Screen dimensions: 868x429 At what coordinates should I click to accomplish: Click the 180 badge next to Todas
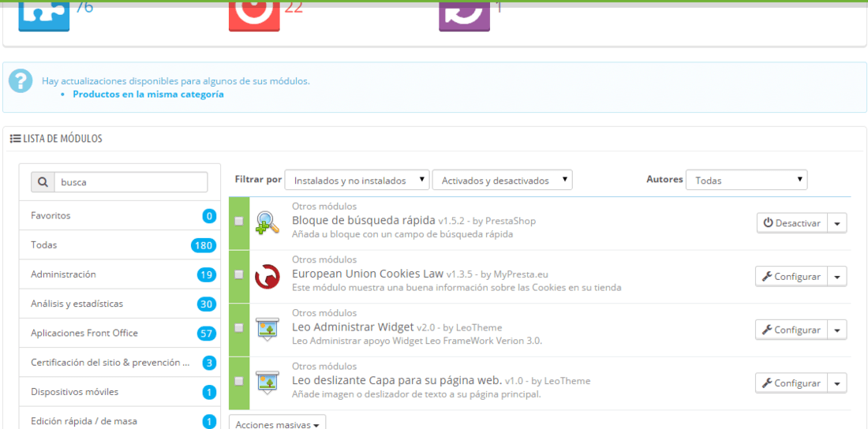coord(203,245)
